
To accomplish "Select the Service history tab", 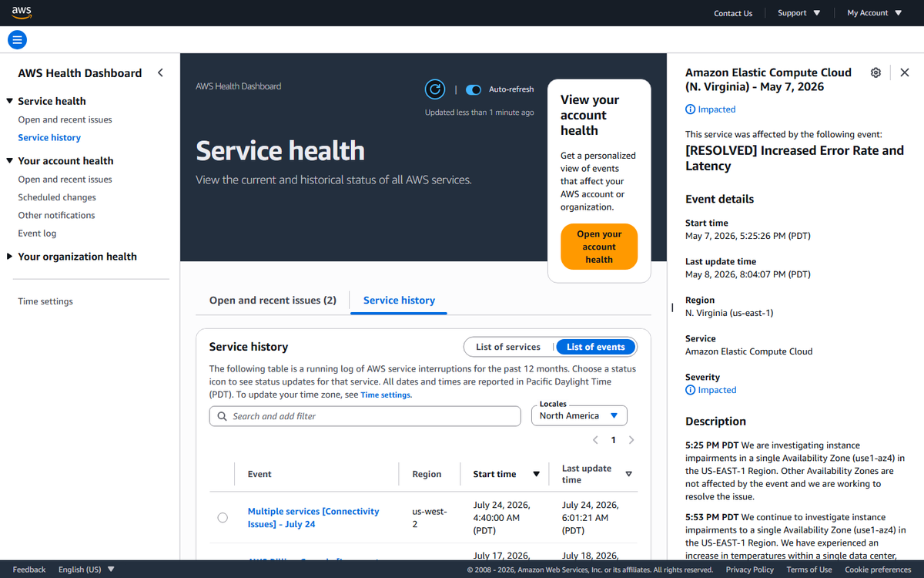I will [x=399, y=301].
